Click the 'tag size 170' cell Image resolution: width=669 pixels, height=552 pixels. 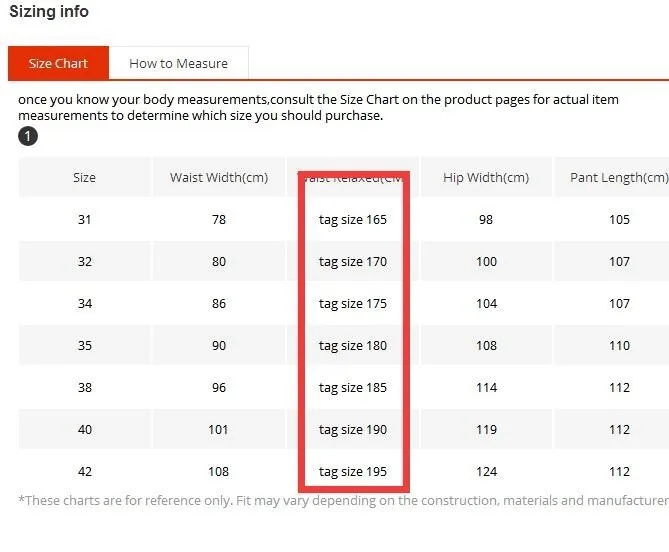[x=353, y=261]
